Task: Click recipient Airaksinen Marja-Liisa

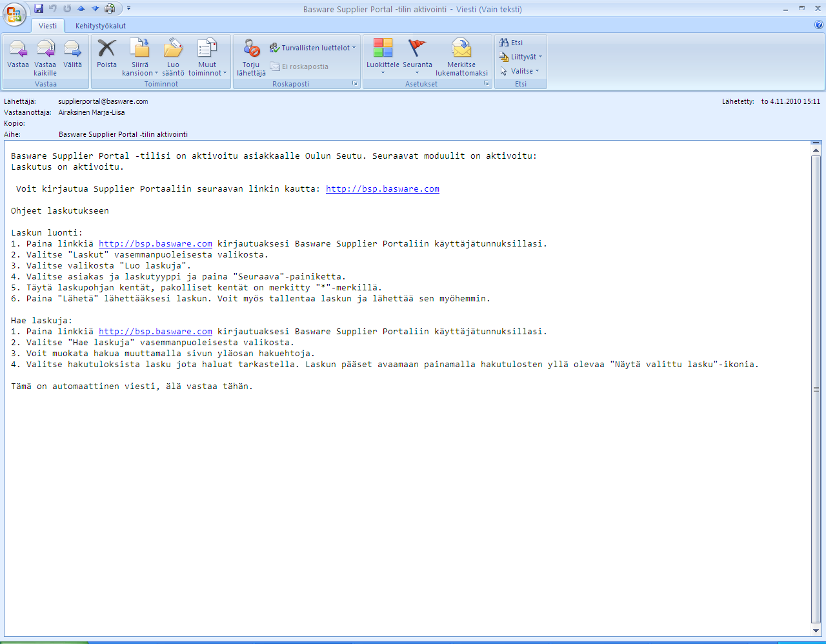Action: point(92,112)
